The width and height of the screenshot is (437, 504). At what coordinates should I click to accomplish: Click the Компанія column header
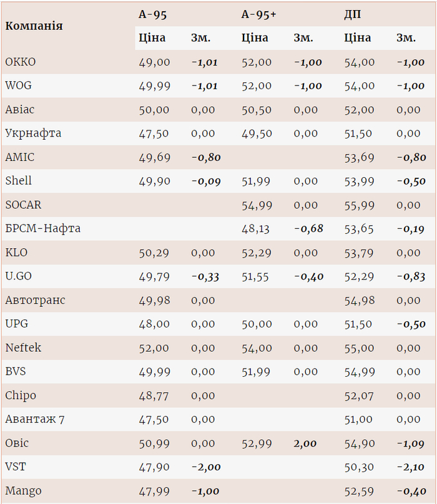pos(34,26)
